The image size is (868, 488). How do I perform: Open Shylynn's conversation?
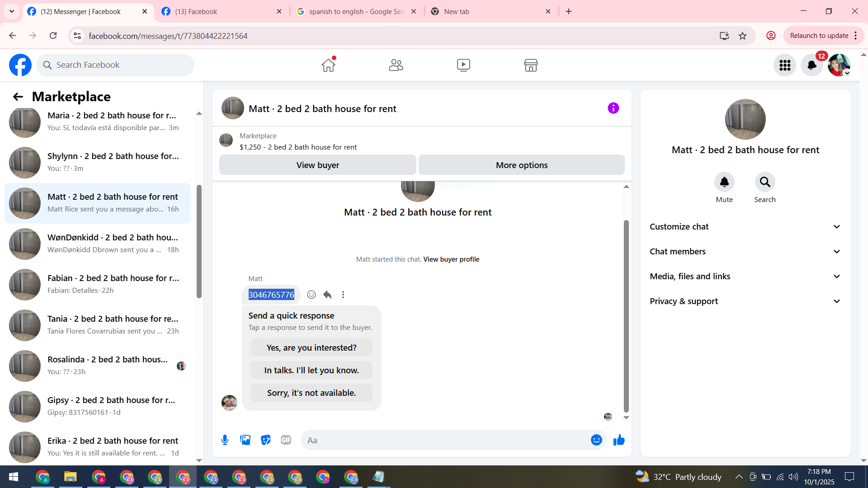[97, 163]
